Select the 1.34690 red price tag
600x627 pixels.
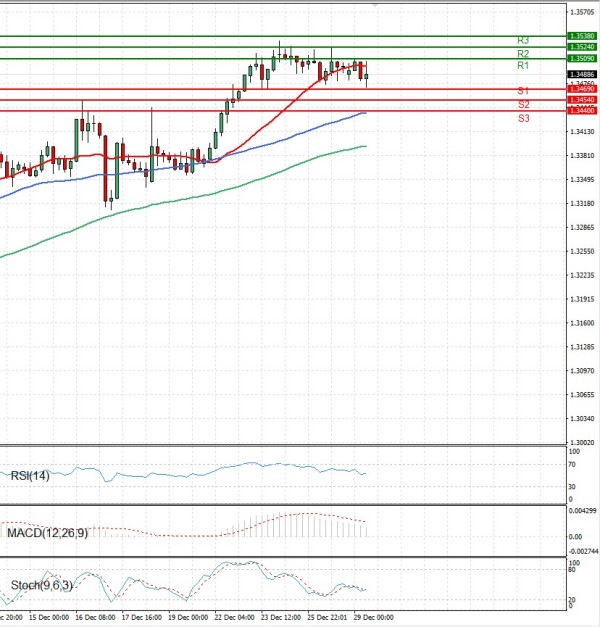(582, 90)
